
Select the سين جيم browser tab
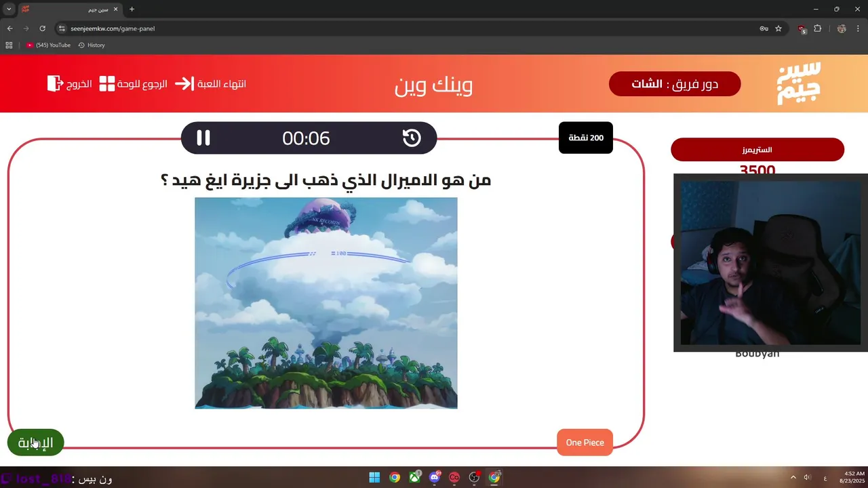[x=70, y=9]
